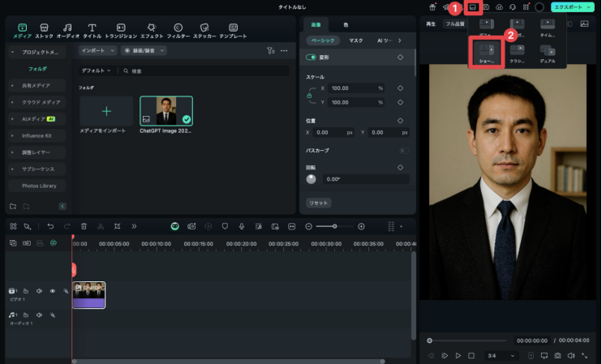The height and width of the screenshot is (364, 602).
Task: Open the 3:4 aspect ratio dropdown
Action: click(501, 355)
